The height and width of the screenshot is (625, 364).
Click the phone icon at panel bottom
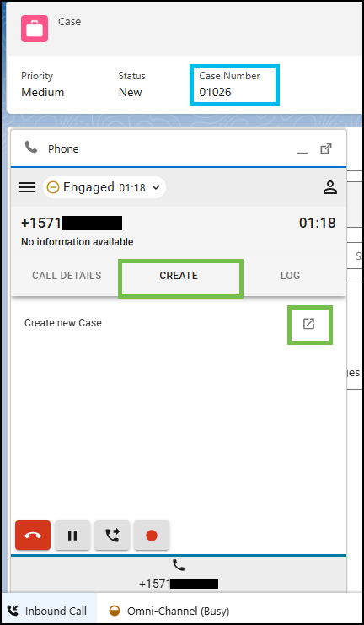[x=179, y=565]
